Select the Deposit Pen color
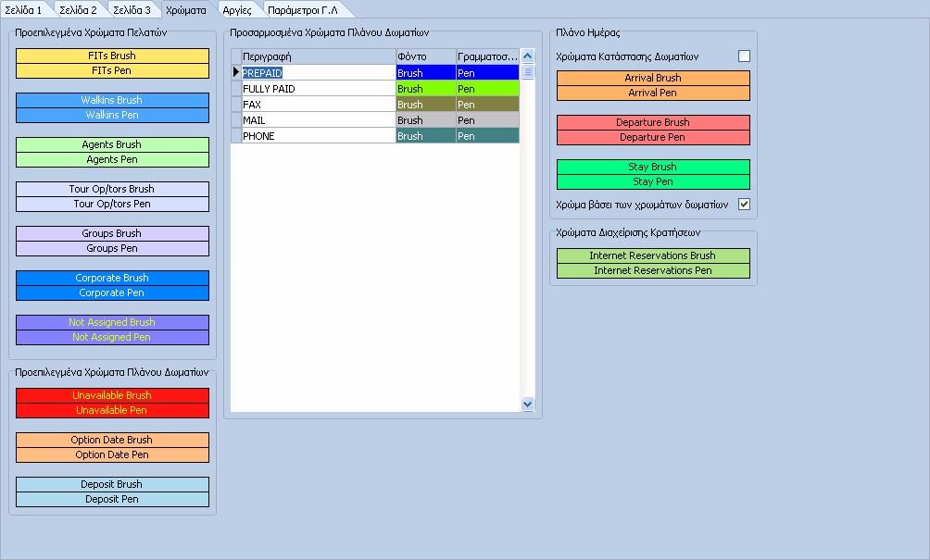This screenshot has height=560, width=930. coord(112,499)
